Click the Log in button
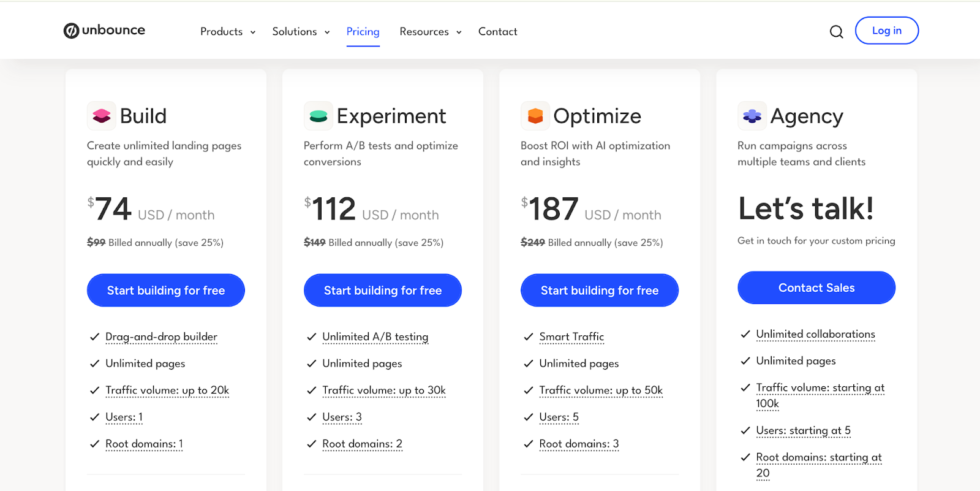The image size is (980, 491). tap(887, 31)
